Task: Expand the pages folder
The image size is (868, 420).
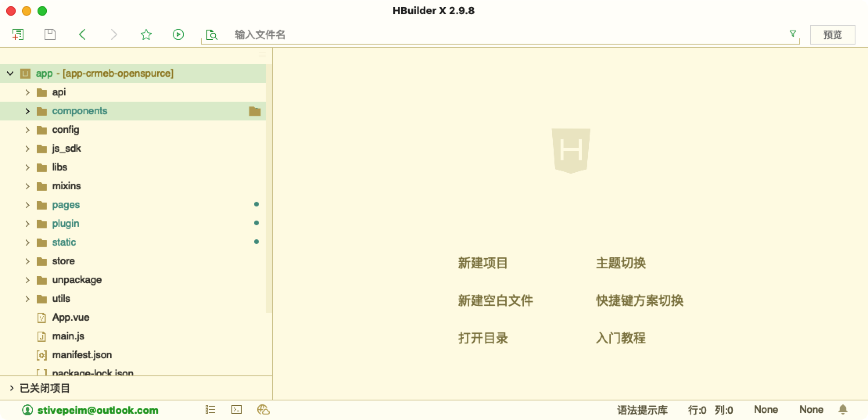Action: tap(27, 205)
